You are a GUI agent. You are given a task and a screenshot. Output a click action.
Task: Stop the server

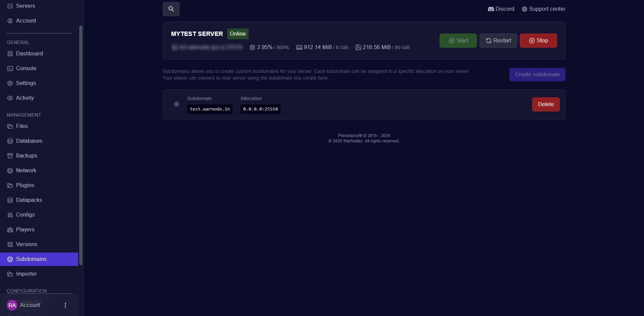click(538, 41)
